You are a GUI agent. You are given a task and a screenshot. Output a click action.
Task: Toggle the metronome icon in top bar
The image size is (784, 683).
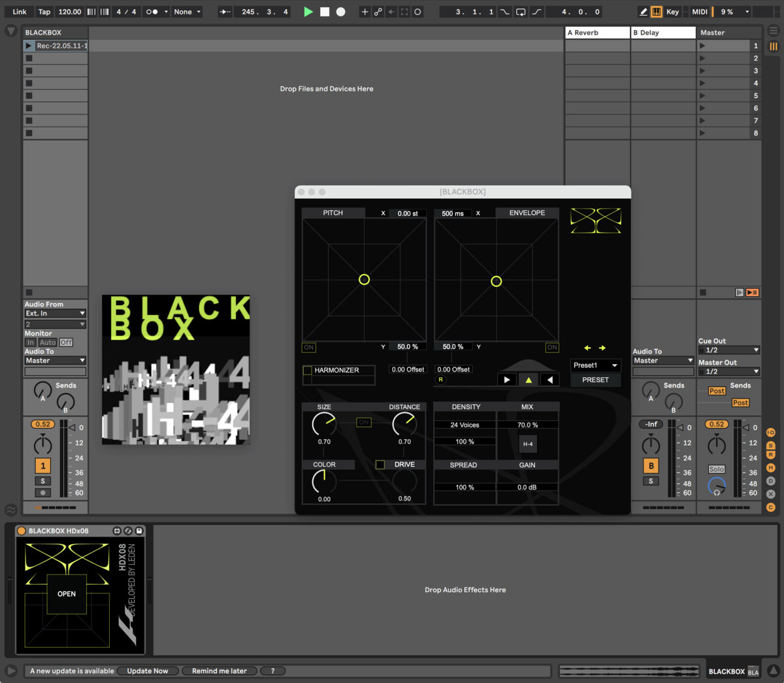152,12
